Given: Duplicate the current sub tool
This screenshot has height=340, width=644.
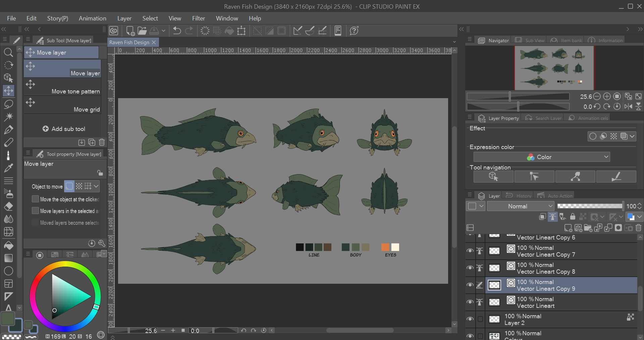Looking at the screenshot, I should (92, 142).
